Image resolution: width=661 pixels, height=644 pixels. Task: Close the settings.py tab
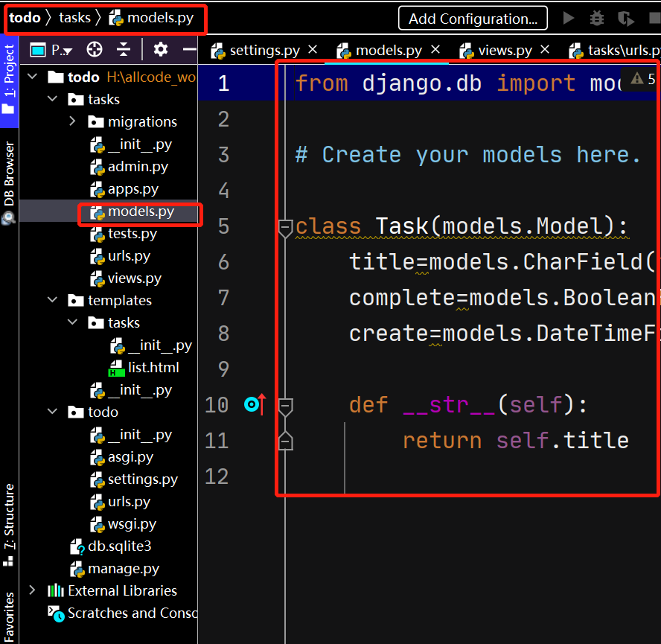pos(313,50)
